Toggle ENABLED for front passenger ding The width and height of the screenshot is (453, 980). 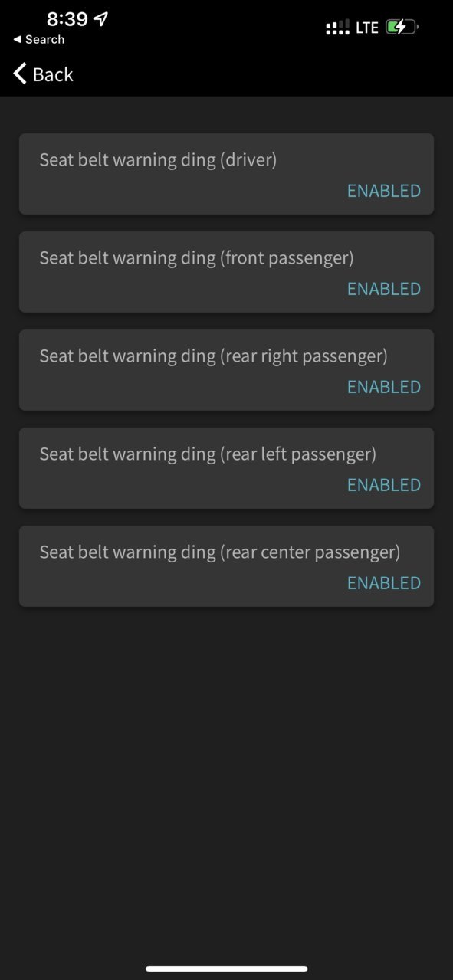[x=384, y=289]
